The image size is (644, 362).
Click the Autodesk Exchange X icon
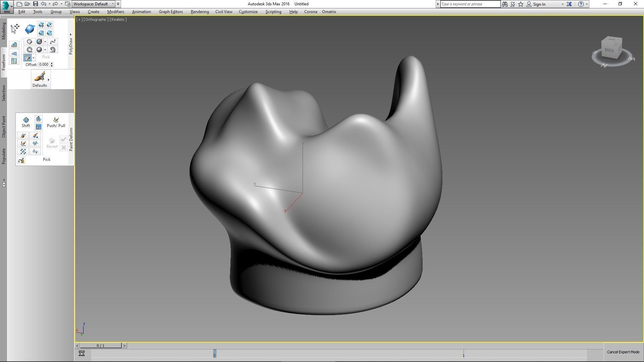point(569,4)
